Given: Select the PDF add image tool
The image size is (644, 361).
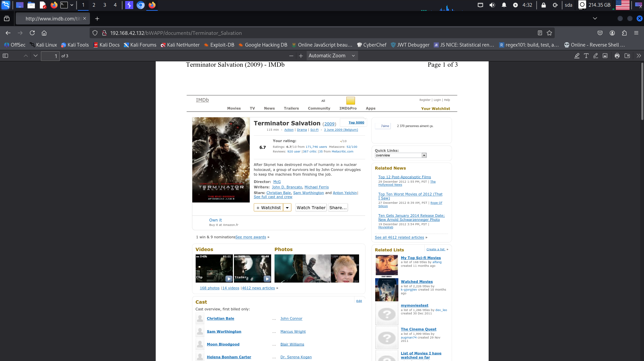Looking at the screenshot, I should point(605,56).
